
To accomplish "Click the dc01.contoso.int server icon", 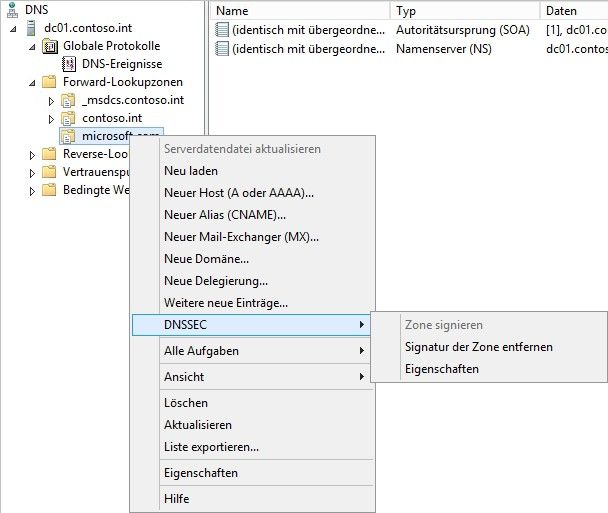I will (x=31, y=28).
